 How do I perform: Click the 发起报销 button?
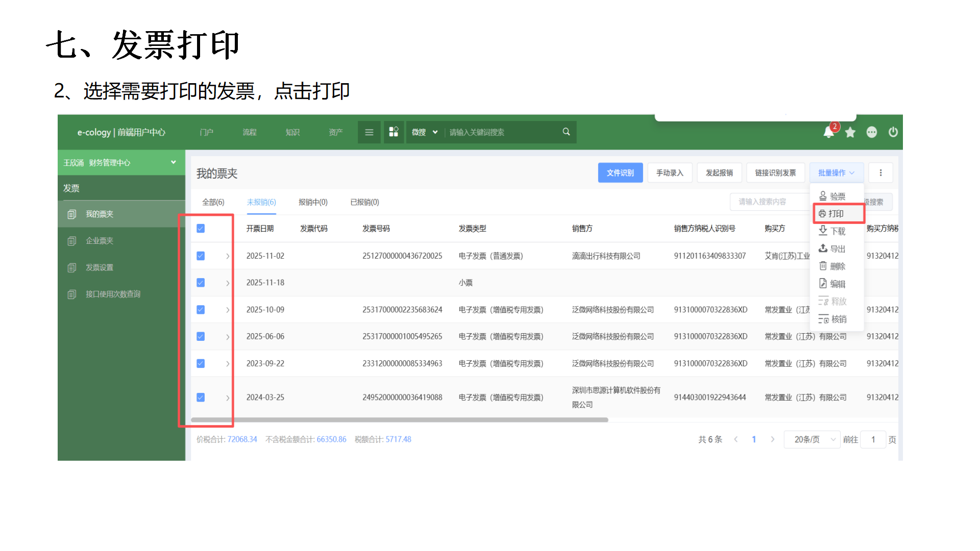coord(719,173)
